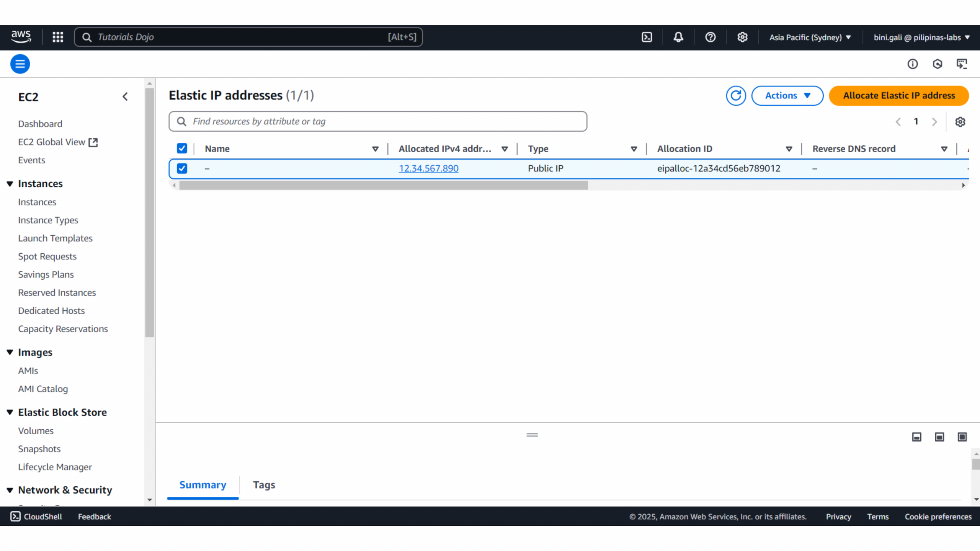980x551 pixels.
Task: Collapse the Instances sidebar section
Action: click(10, 184)
